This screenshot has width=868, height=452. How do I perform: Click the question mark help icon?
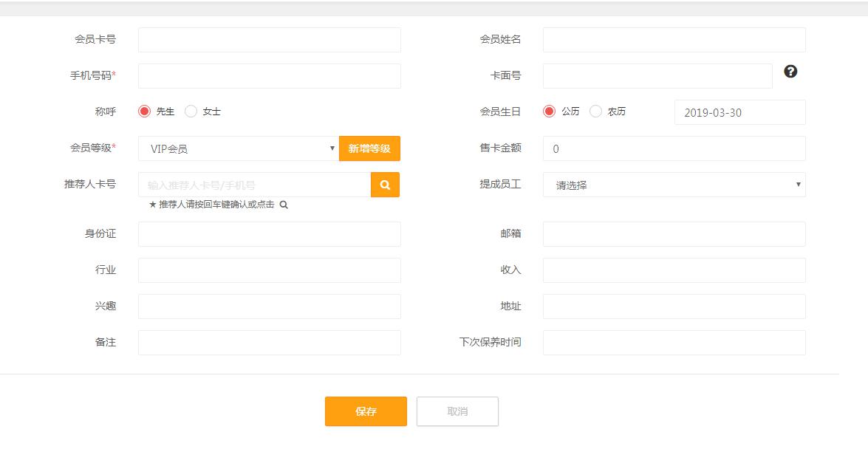[x=790, y=72]
